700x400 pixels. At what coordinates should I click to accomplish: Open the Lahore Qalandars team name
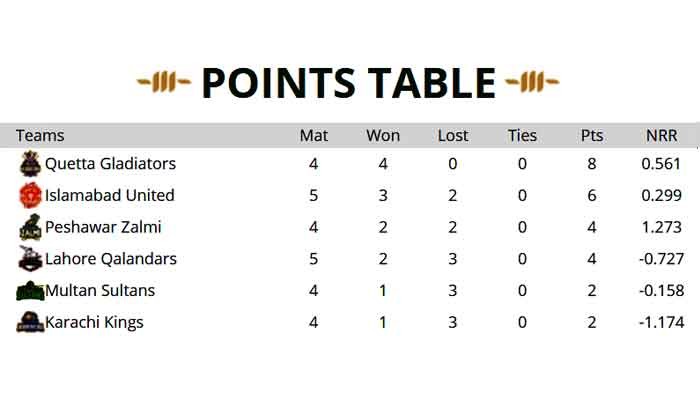111,260
